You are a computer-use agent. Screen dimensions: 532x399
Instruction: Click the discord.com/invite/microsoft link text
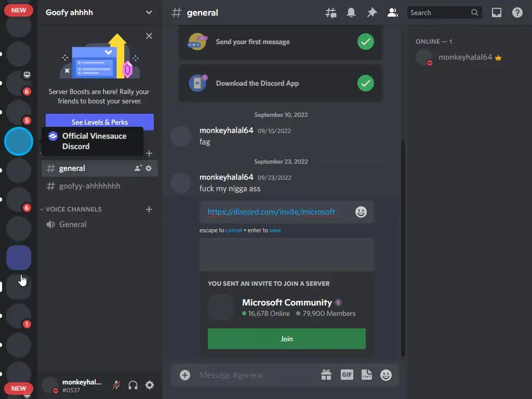[x=271, y=212]
